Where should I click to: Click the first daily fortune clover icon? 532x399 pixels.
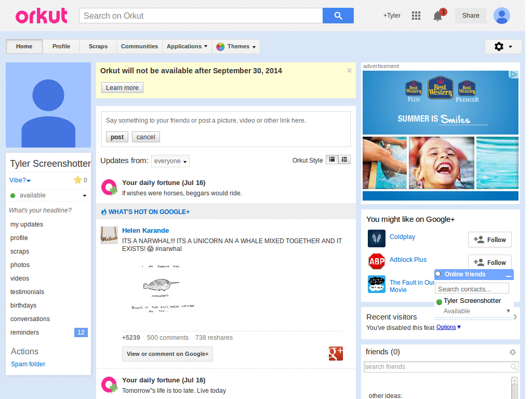click(109, 188)
